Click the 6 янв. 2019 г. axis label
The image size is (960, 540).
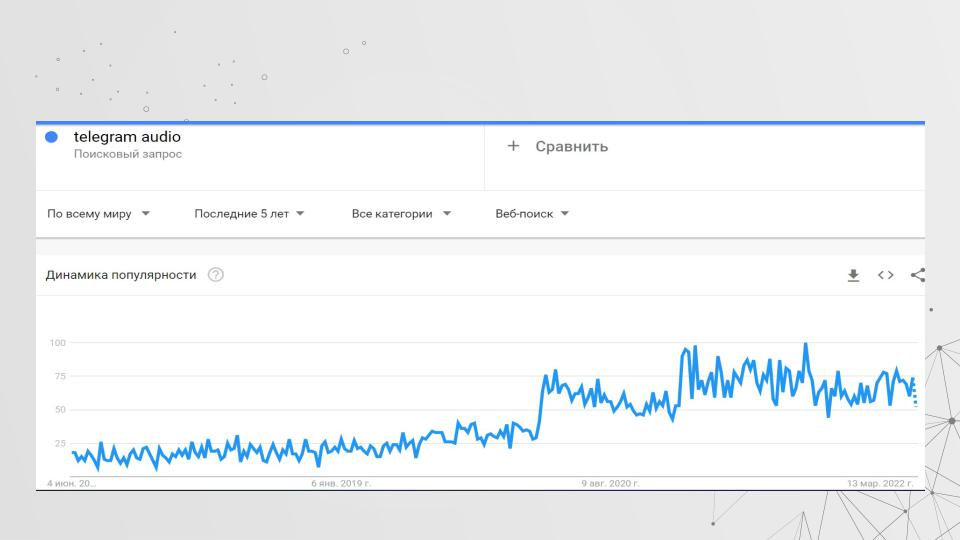(x=341, y=483)
